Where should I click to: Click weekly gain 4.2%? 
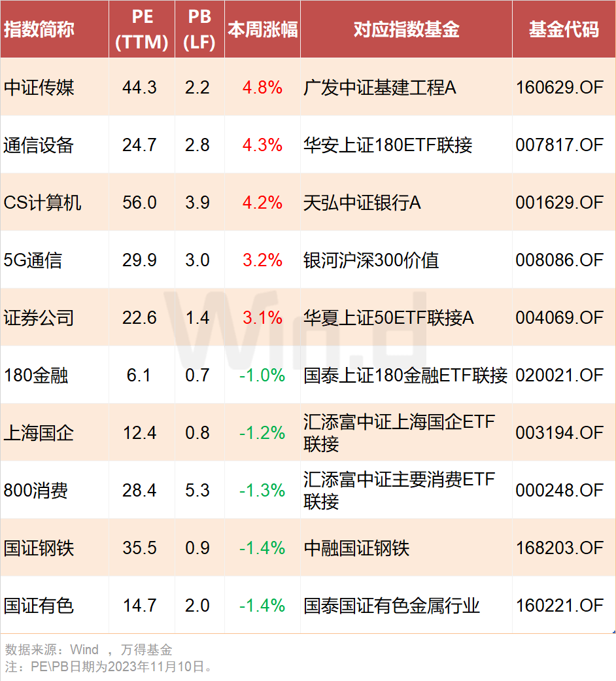[x=263, y=202]
